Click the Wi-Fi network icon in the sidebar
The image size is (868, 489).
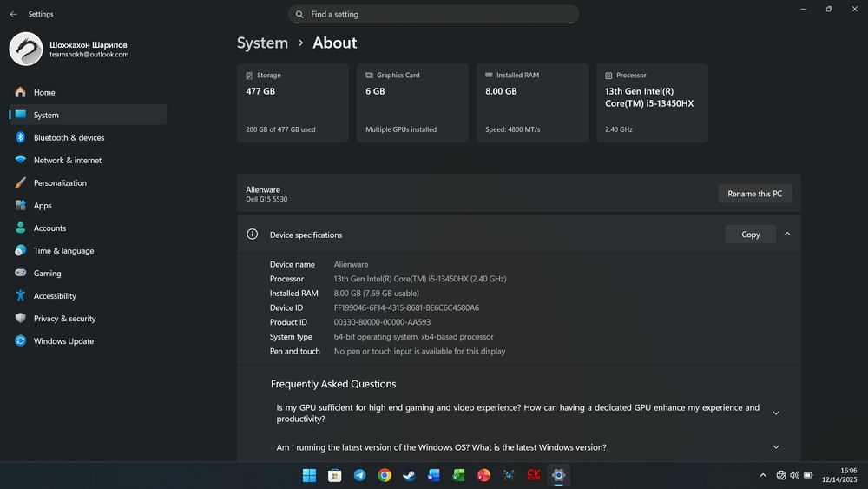[21, 160]
